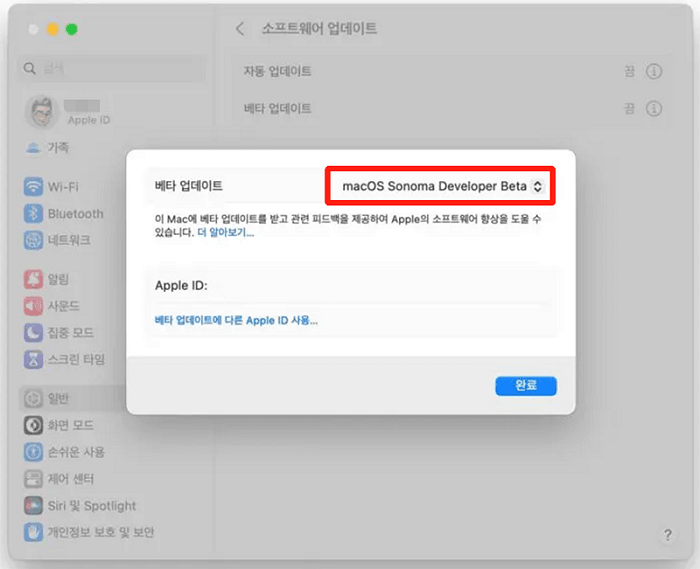
Task: Open 화면 모드 appearance icon
Action: tap(33, 425)
